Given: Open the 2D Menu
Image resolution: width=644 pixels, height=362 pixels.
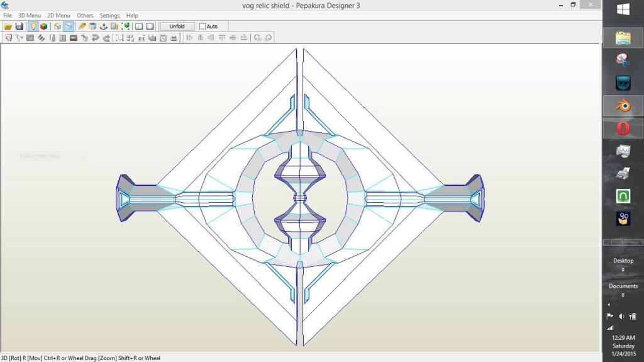Looking at the screenshot, I should click(x=58, y=15).
